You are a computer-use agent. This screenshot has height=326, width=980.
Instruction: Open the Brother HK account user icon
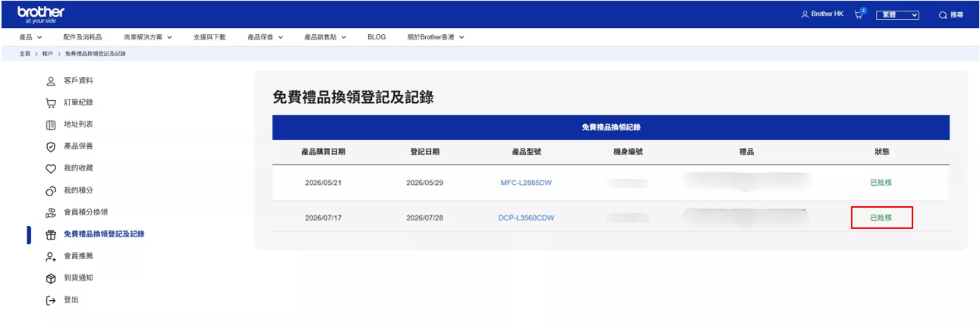[x=804, y=14]
